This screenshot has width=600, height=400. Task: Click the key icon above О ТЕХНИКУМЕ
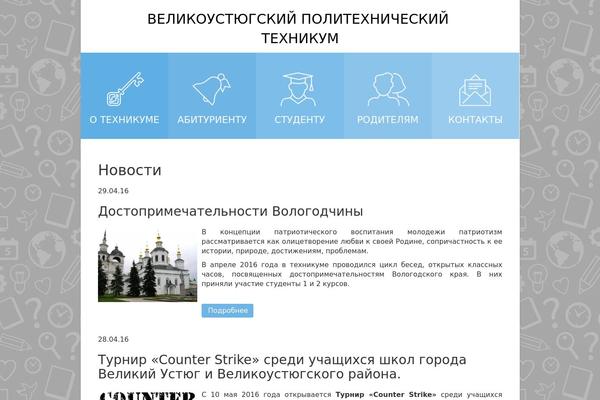[x=125, y=89]
